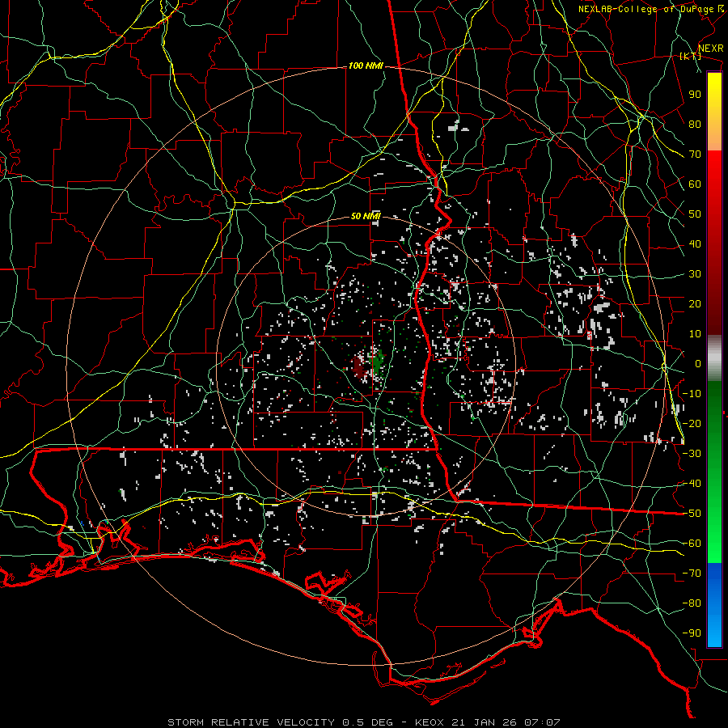728x728 pixels.
Task: Click the 50 NMI range ring label
Action: (x=366, y=216)
